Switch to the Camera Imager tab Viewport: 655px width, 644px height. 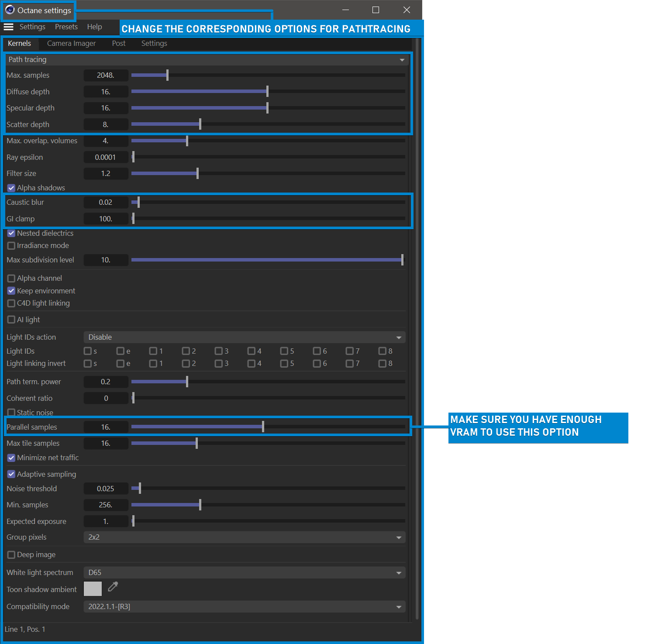pos(71,44)
